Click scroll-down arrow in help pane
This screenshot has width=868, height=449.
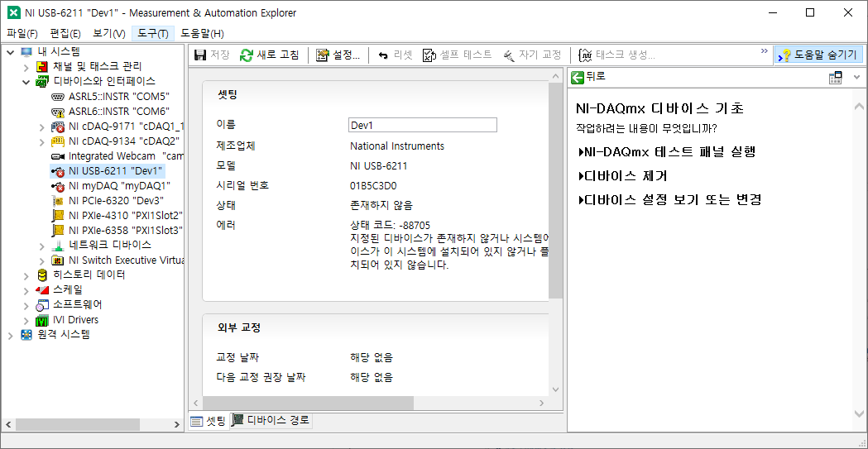859,413
